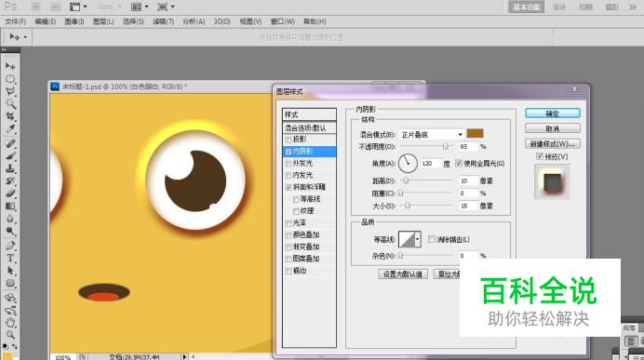Click the 角度 angle dial
This screenshot has height=360, width=644.
tap(408, 163)
